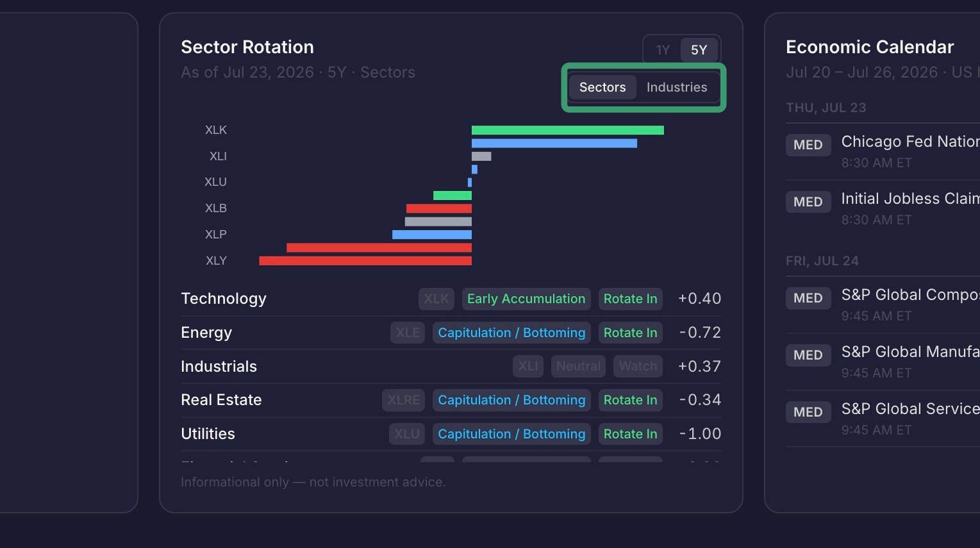This screenshot has height=548, width=980.
Task: Select the Sectors view tab
Action: point(602,87)
